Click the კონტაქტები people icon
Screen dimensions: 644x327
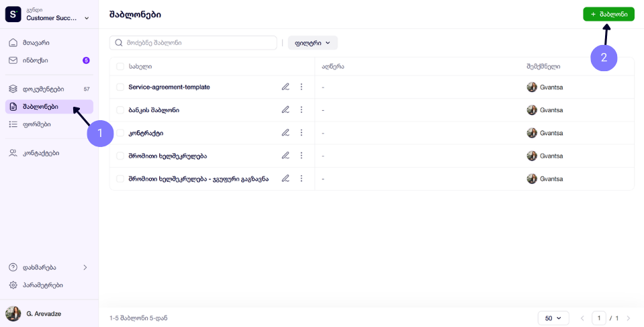pos(13,153)
